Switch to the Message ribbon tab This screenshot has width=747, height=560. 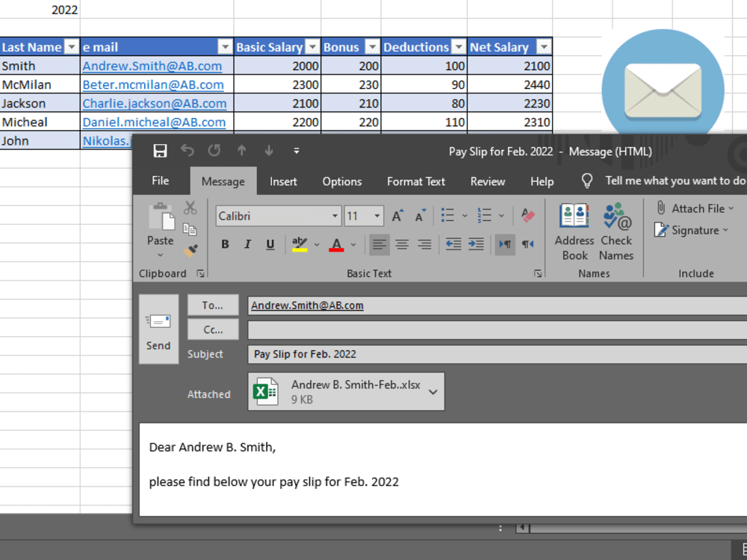(223, 181)
